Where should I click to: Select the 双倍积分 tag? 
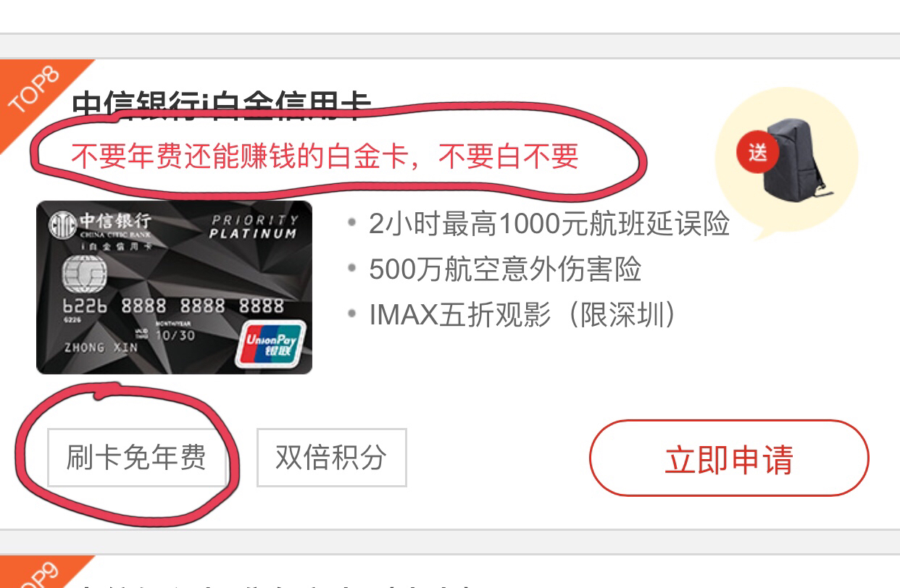coord(331,458)
